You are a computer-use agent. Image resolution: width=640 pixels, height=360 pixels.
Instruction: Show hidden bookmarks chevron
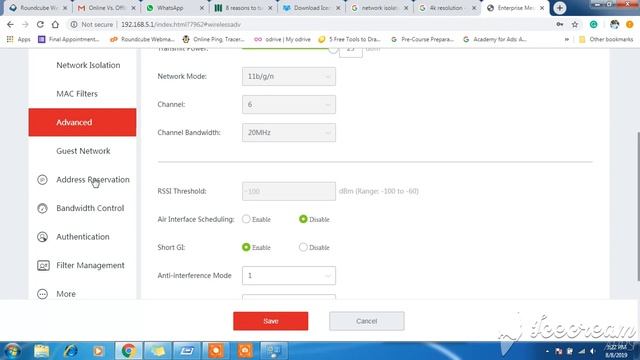click(567, 39)
